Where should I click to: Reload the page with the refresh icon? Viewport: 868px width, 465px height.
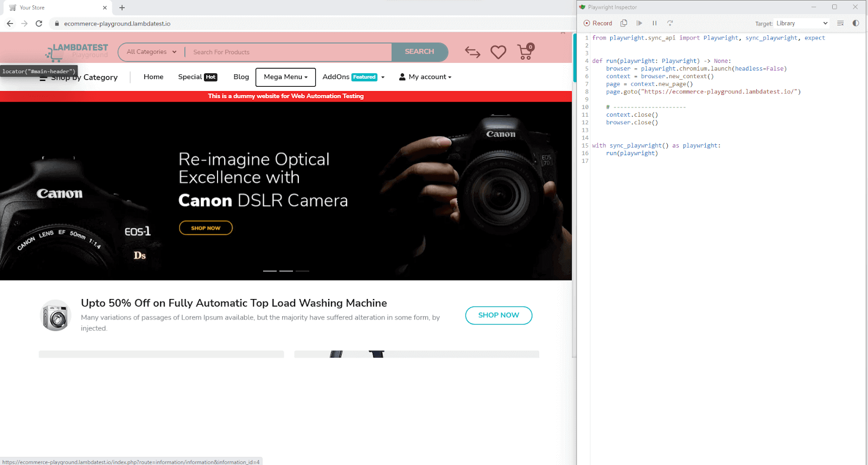[x=39, y=23]
